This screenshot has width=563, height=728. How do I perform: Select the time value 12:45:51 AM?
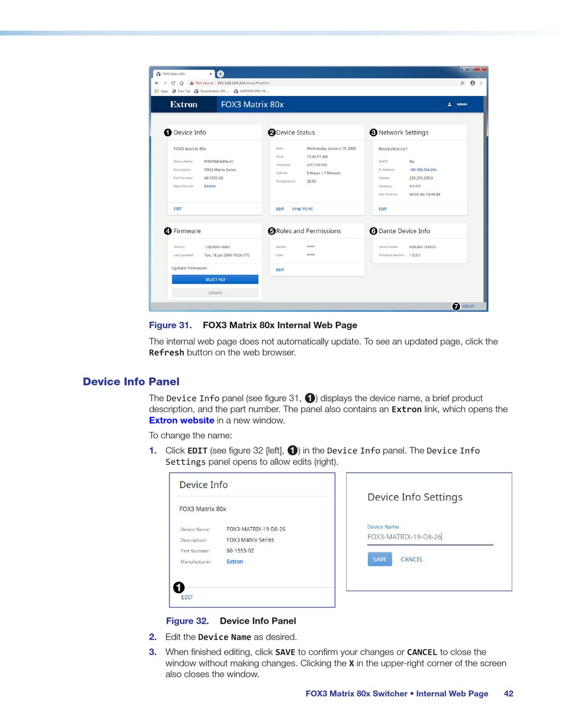pos(317,156)
